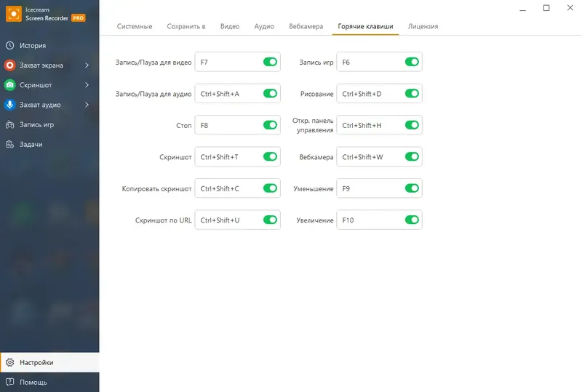
Task: Select Захват экрана in the sidebar
Action: (49, 65)
